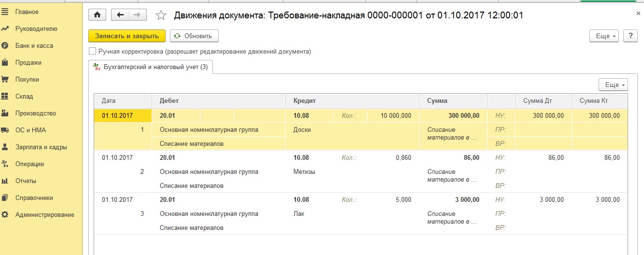The image size is (644, 255).
Task: Click the Обновить refresh button
Action: click(x=194, y=36)
